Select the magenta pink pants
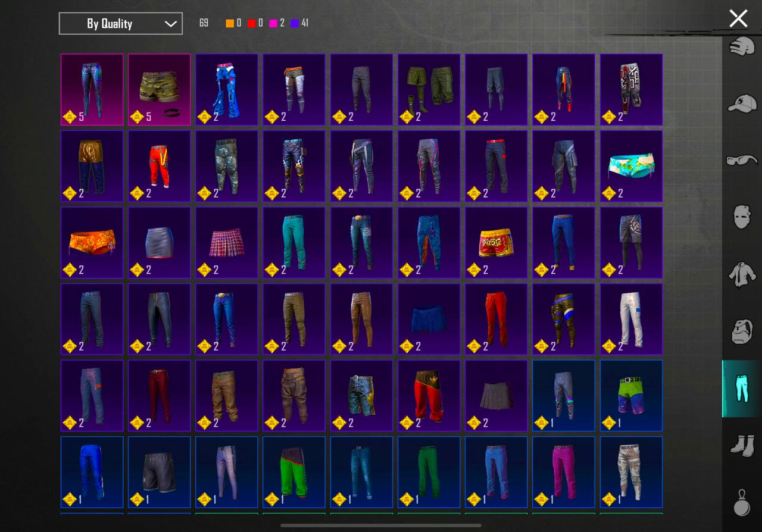Image resolution: width=762 pixels, height=532 pixels. [563, 472]
